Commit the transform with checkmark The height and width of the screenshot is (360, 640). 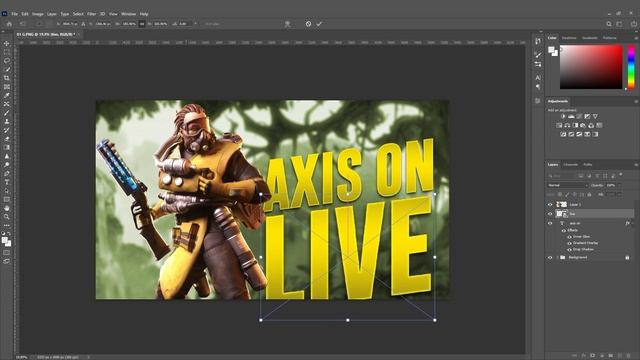point(319,24)
